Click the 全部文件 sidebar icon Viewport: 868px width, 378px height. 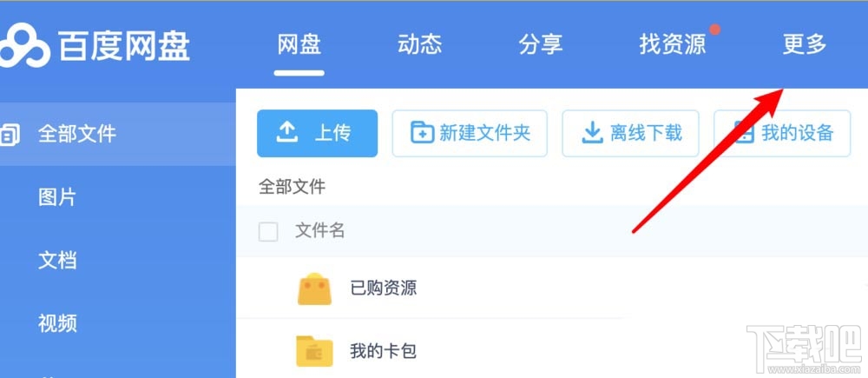pos(10,135)
